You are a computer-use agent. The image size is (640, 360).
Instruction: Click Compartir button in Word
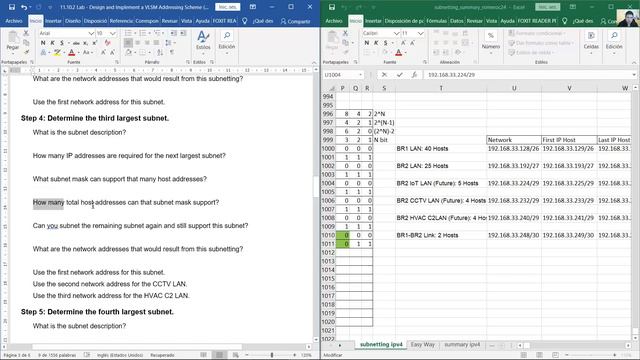[x=295, y=21]
